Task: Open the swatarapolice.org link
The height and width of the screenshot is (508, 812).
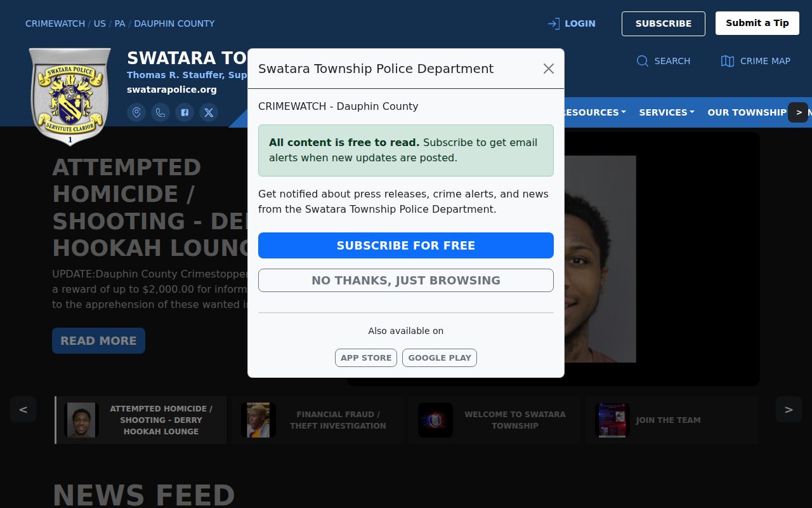Action: (x=172, y=90)
